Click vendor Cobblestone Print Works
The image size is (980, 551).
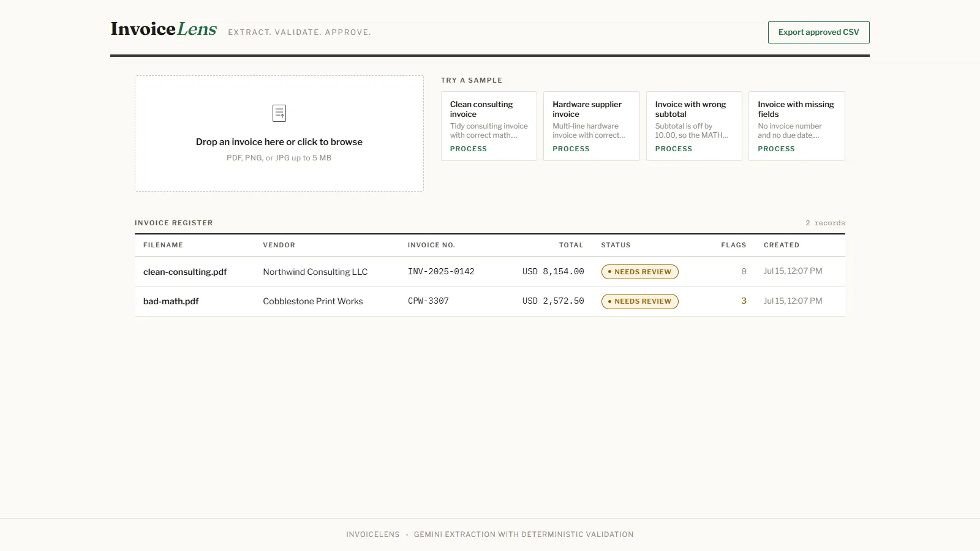click(x=313, y=301)
